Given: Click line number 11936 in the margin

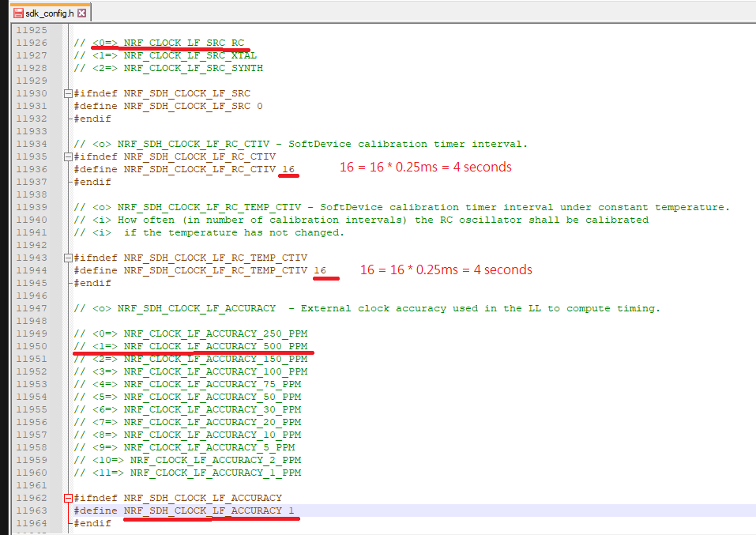Looking at the screenshot, I should pyautogui.click(x=32, y=169).
